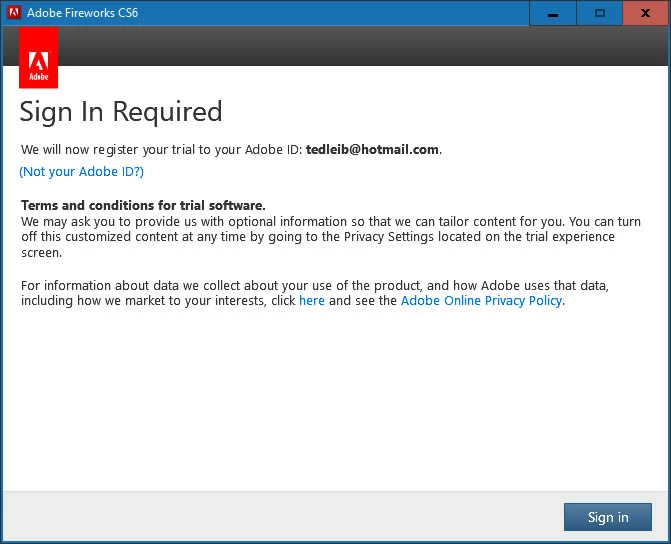Close the Adobe Fireworks CS6 dialog
Viewport: 671px width, 544px height.
pyautogui.click(x=645, y=13)
